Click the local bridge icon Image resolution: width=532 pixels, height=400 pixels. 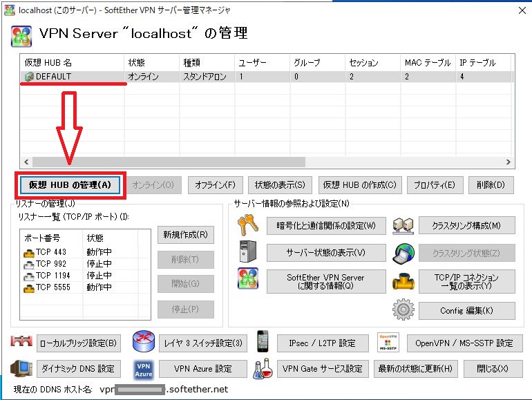tap(21, 341)
